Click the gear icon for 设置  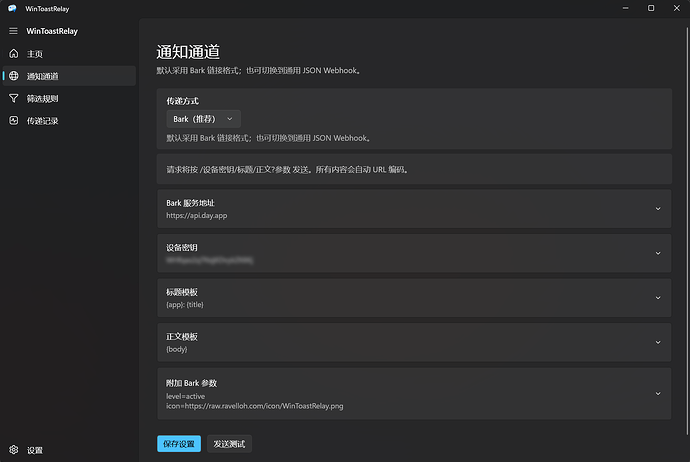coord(14,450)
